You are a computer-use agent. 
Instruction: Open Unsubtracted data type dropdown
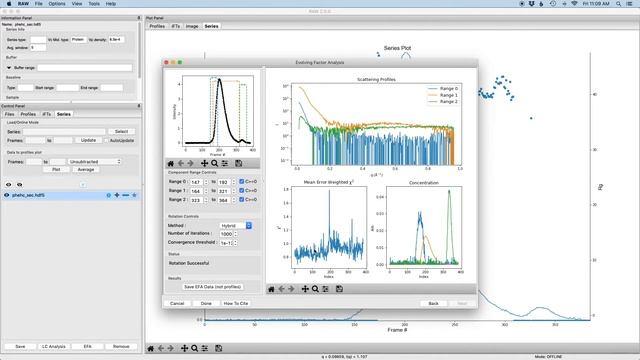95,162
